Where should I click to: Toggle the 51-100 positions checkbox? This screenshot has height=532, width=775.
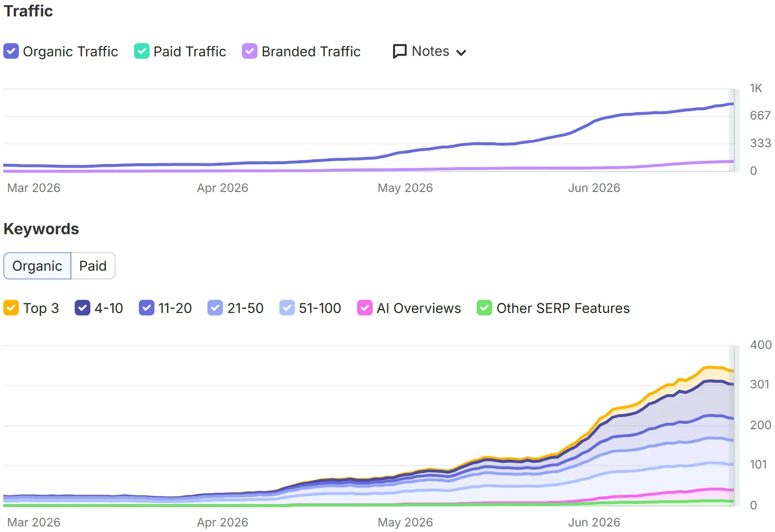point(287,308)
